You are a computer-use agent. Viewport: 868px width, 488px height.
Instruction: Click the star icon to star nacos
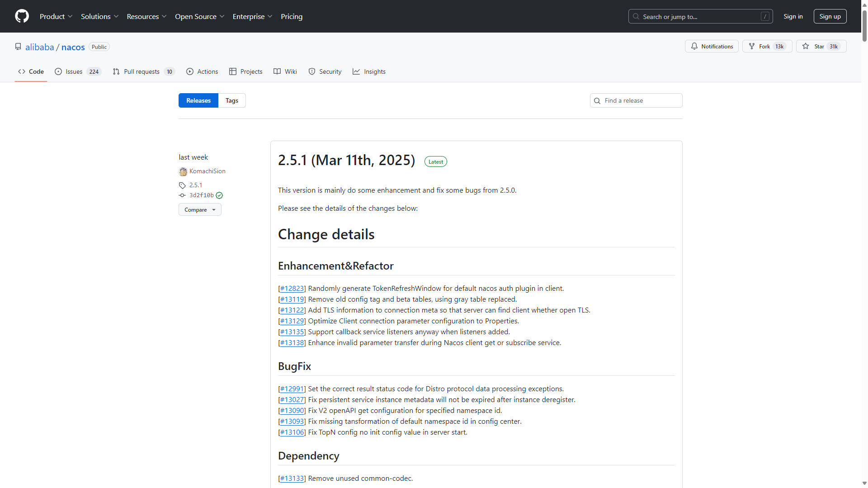tap(806, 46)
